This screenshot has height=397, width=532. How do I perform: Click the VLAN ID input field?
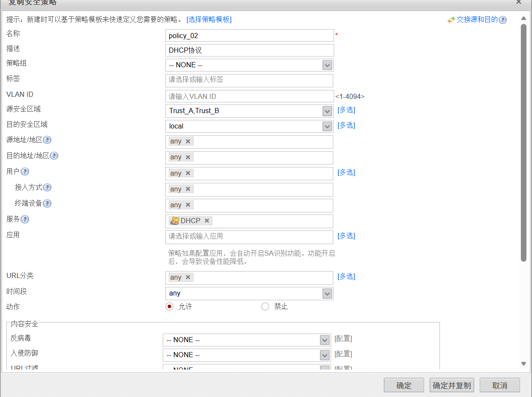pos(249,96)
